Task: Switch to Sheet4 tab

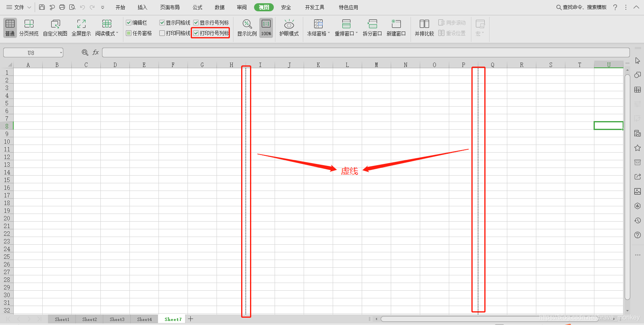Action: coord(144,319)
